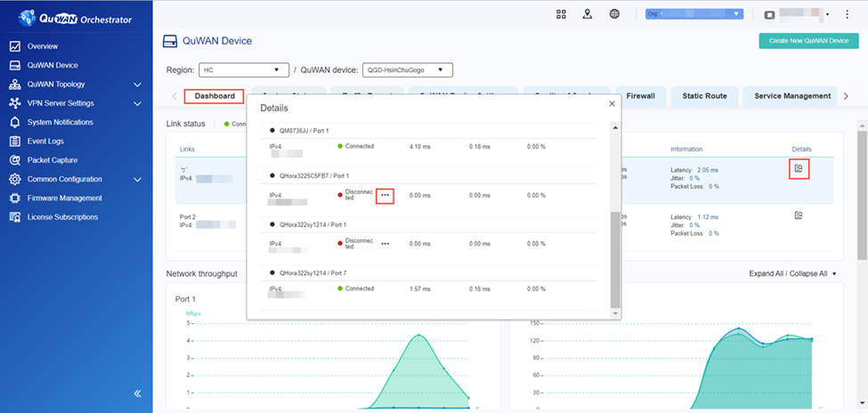Screen dimensions: 868x413
Task: Switch to the Firewall tab
Action: [x=640, y=96]
